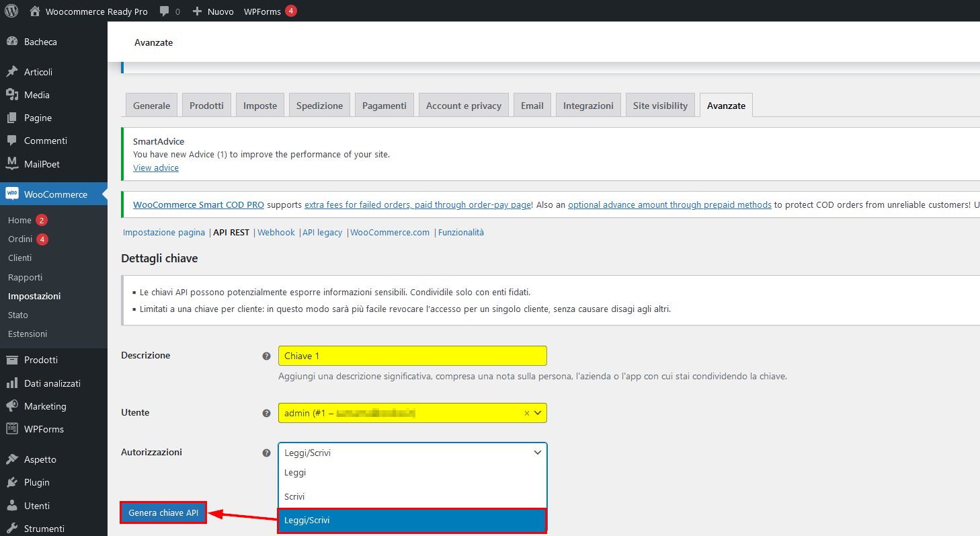Viewport: 980px width, 536px height.
Task: Open Ordini under the WooCommerce menu
Action: click(x=20, y=239)
